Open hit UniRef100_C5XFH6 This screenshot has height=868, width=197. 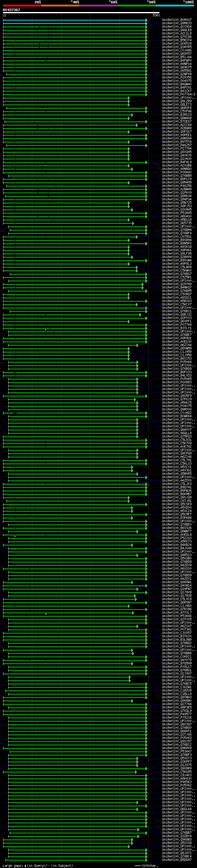click(177, 111)
